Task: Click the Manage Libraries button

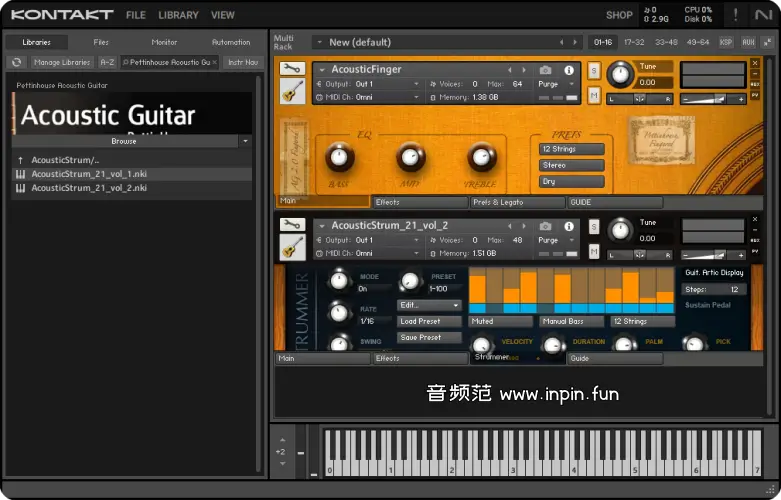Action: pyautogui.click(x=61, y=62)
